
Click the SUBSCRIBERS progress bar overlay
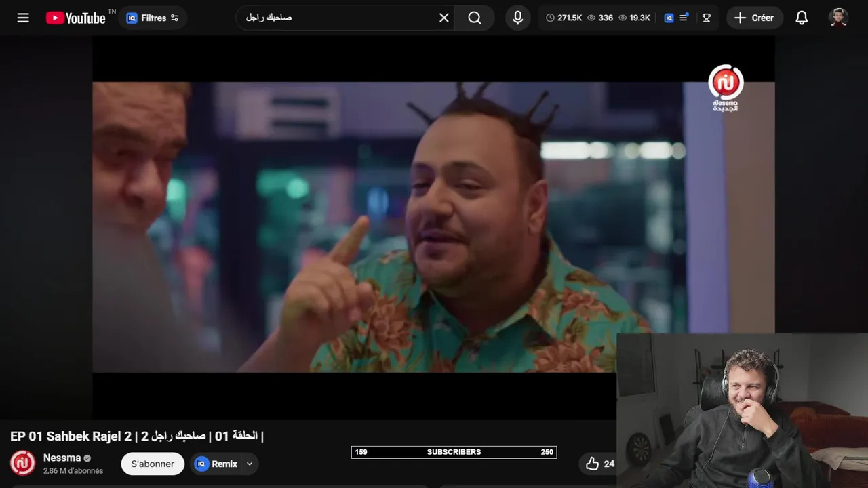(x=454, y=452)
